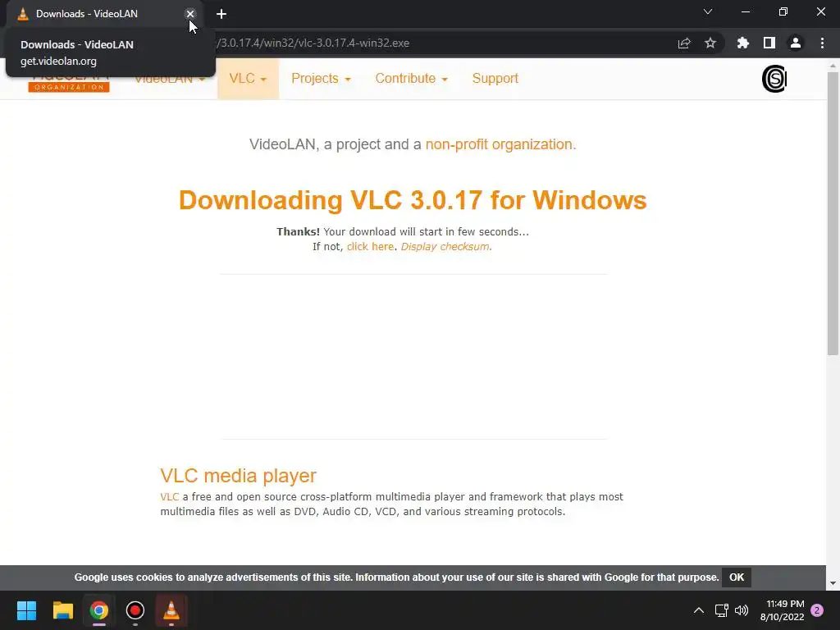Open the volume speaker tray icon
Image resolution: width=840 pixels, height=630 pixels.
point(742,610)
